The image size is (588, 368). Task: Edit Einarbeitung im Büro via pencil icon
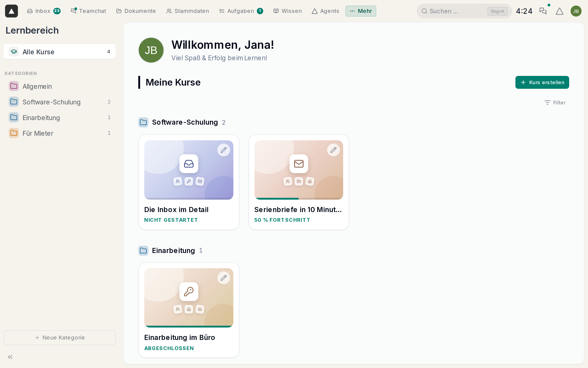tap(223, 278)
